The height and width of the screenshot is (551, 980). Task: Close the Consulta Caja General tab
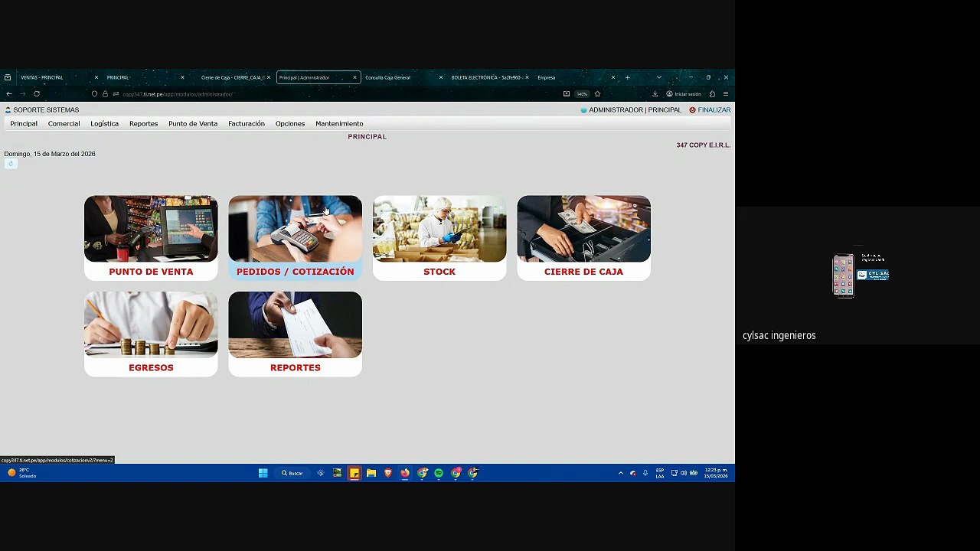(x=441, y=77)
